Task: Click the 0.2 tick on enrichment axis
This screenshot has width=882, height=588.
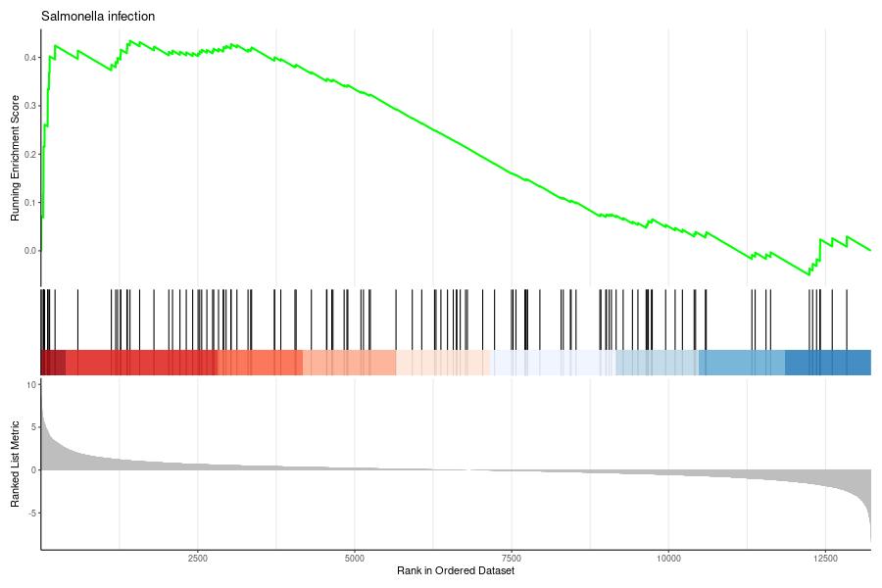Action: 30,154
